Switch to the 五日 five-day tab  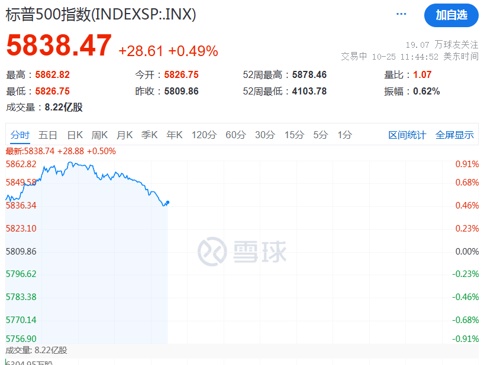(x=48, y=135)
